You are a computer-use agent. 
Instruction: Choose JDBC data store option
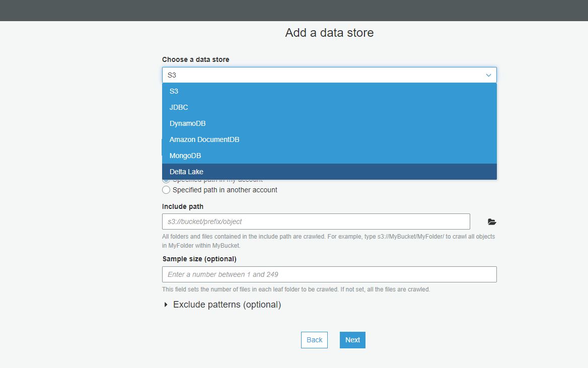click(x=329, y=107)
